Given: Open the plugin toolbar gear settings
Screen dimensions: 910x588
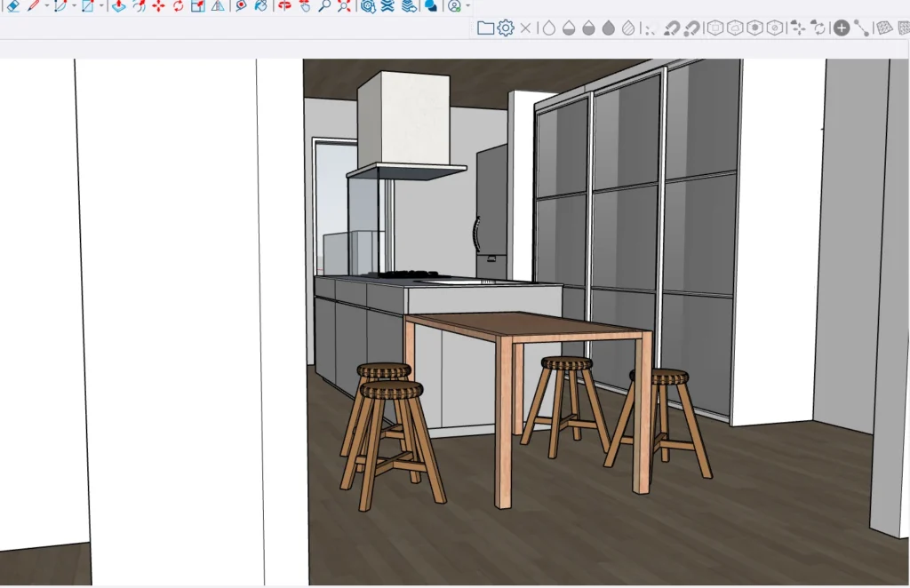Looking at the screenshot, I should [506, 28].
